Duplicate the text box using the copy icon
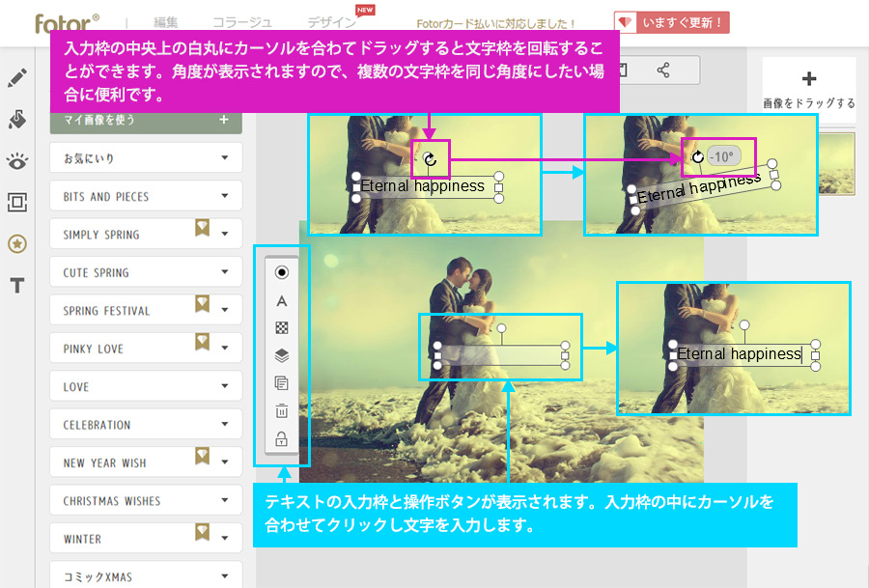 click(x=282, y=382)
